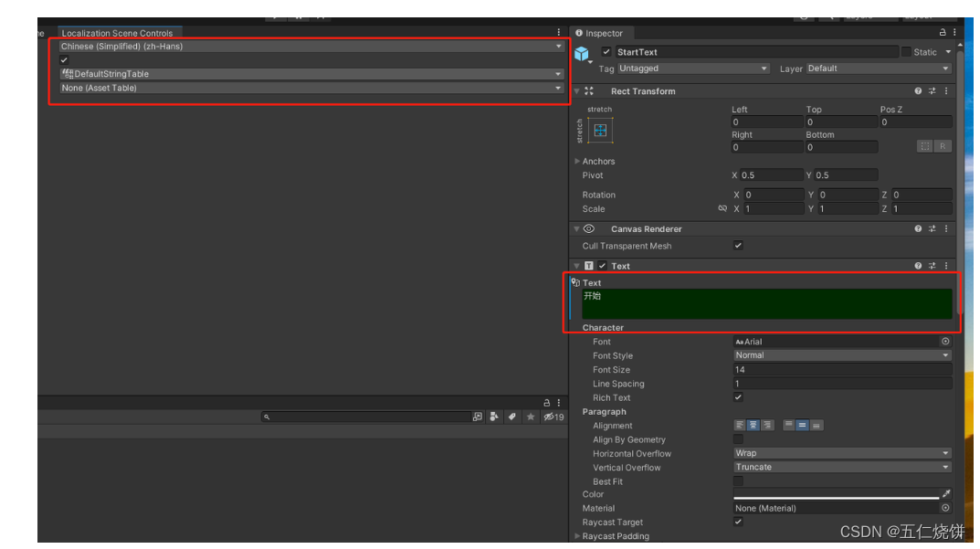Click the Font Size field showing 14
Viewport: 980px width, 549px height.
[842, 370]
